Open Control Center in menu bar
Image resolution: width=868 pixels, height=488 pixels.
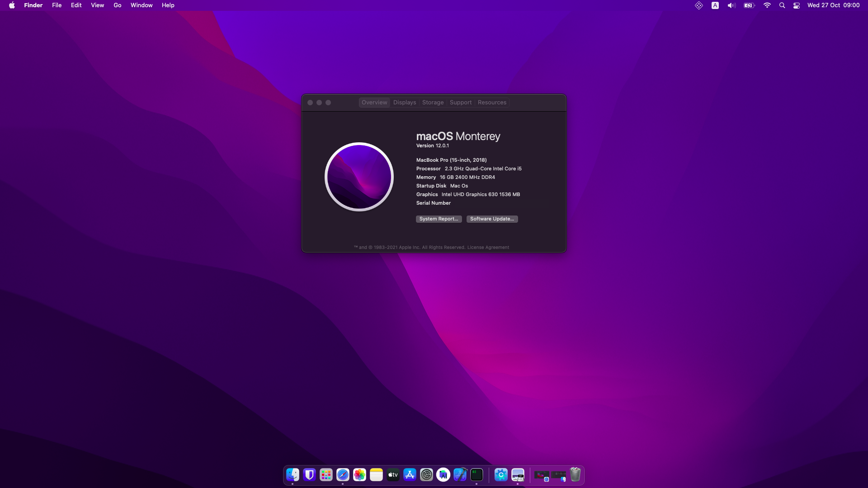coord(797,5)
